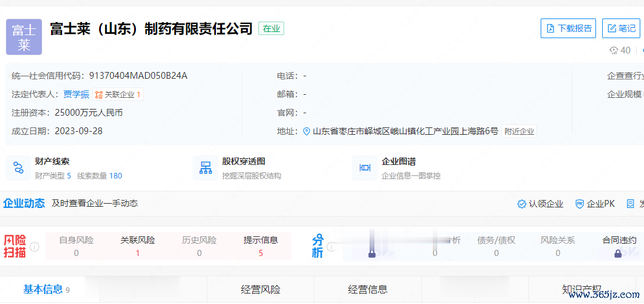Open the 企业PK link
This screenshot has height=304, width=644.
pyautogui.click(x=601, y=204)
